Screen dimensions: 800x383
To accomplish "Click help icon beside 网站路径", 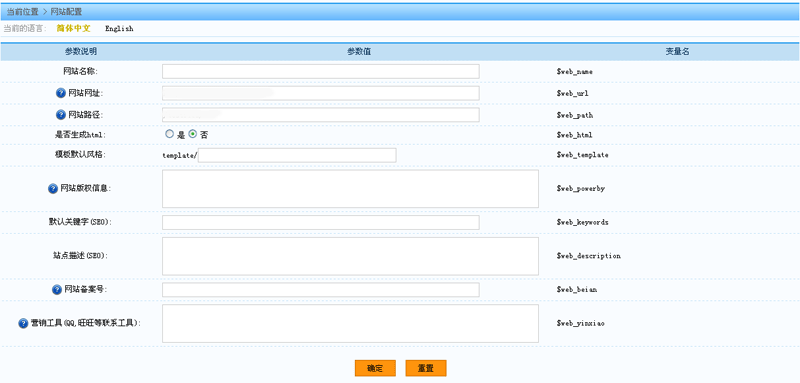I will click(x=61, y=115).
